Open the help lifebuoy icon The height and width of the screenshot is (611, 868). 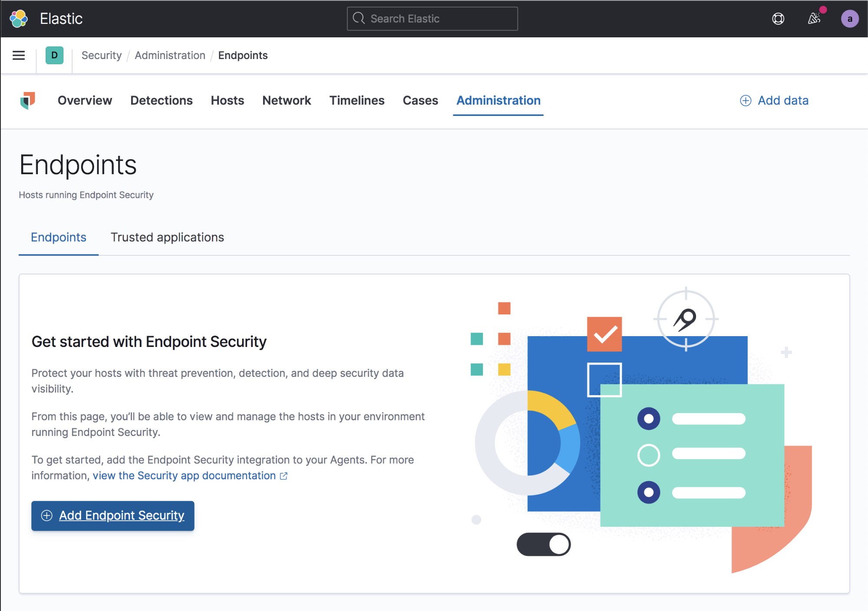778,19
